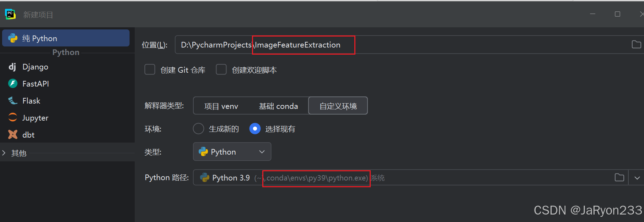
Task: Select the Jupyter icon in list
Action: [13, 118]
